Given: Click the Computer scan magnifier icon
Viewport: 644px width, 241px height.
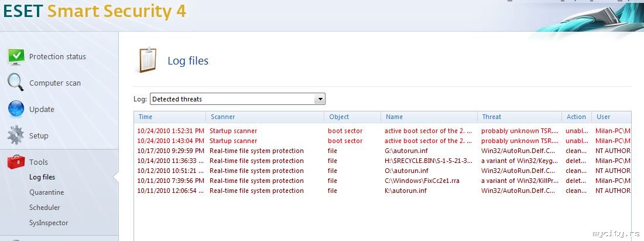Looking at the screenshot, I should point(16,83).
